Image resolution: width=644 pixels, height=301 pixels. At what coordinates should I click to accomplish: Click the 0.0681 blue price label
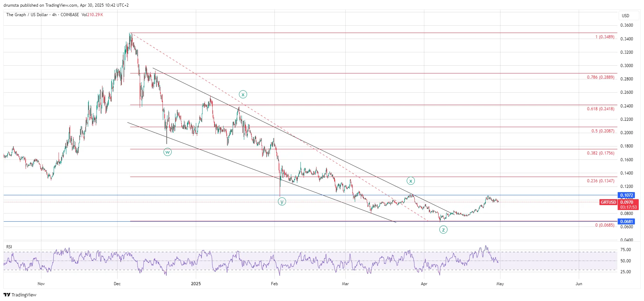click(x=626, y=221)
